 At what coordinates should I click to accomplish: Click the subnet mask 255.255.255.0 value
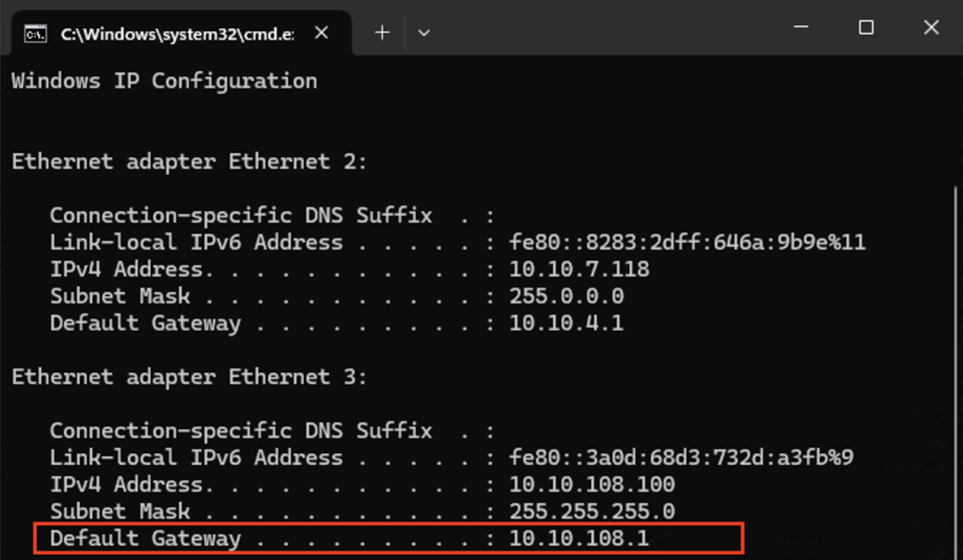592,513
